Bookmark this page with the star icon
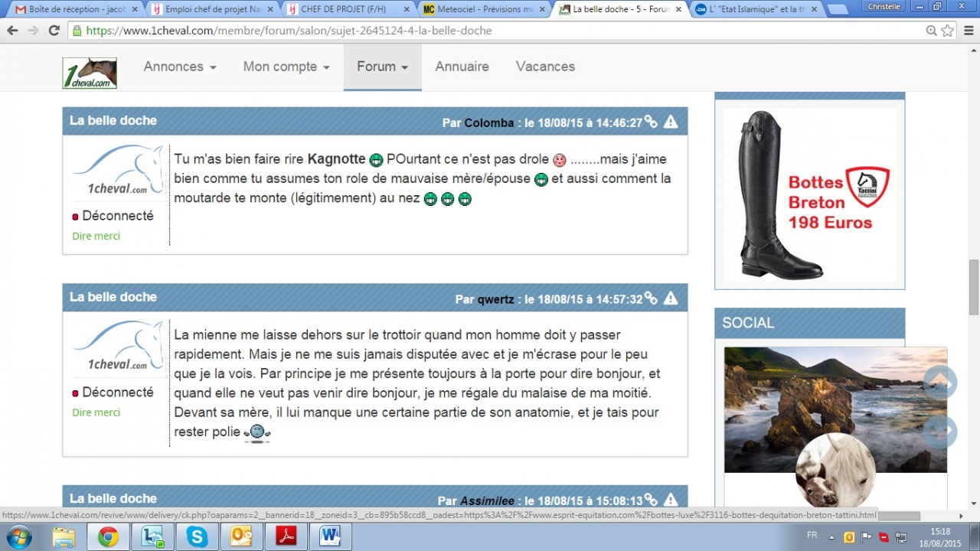Viewport: 980px width, 551px height. (x=948, y=31)
